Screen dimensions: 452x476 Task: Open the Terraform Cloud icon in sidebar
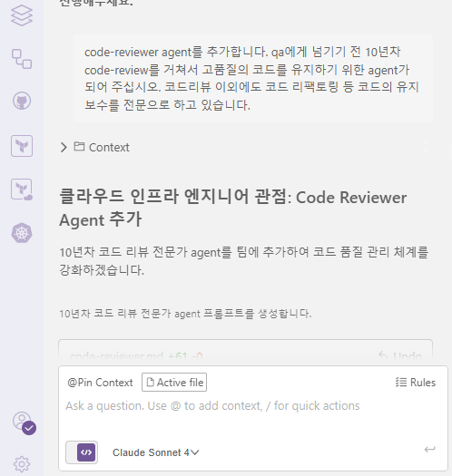22,189
